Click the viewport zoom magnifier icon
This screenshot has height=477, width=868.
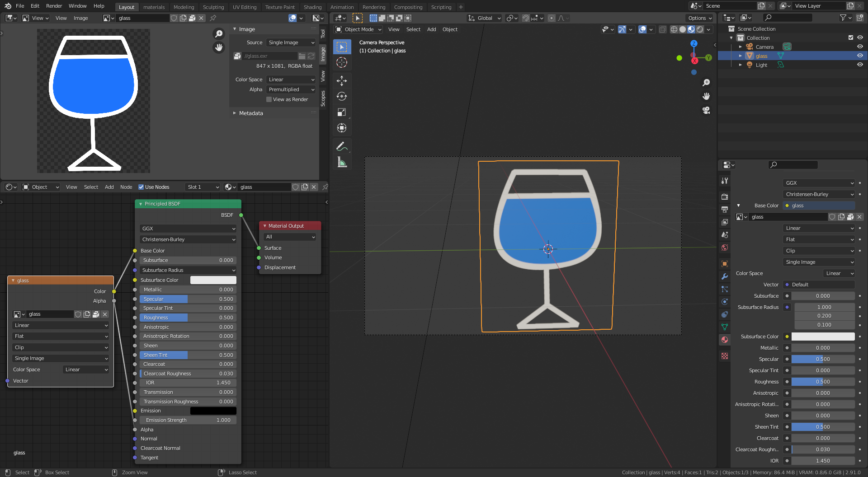(x=706, y=83)
